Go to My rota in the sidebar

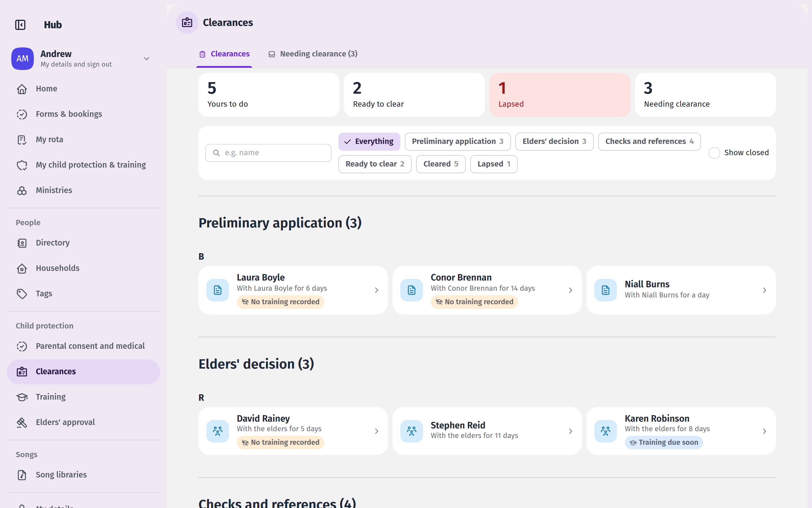point(83,139)
